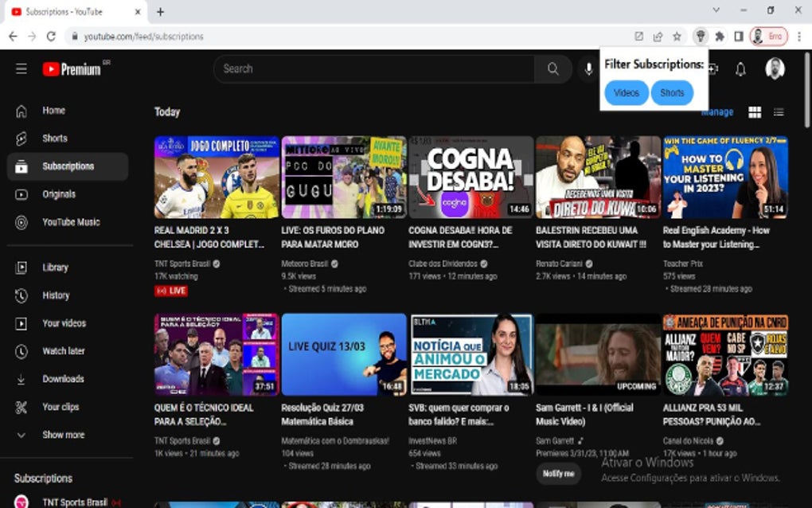This screenshot has width=812, height=508.
Task: Enable notifications for Sam Garrett's premiere
Action: pyautogui.click(x=558, y=473)
